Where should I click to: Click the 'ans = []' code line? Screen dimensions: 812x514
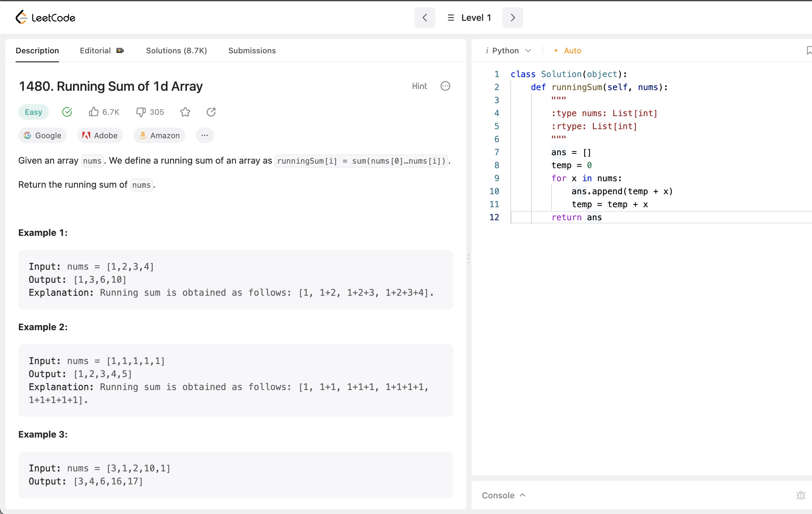(571, 152)
